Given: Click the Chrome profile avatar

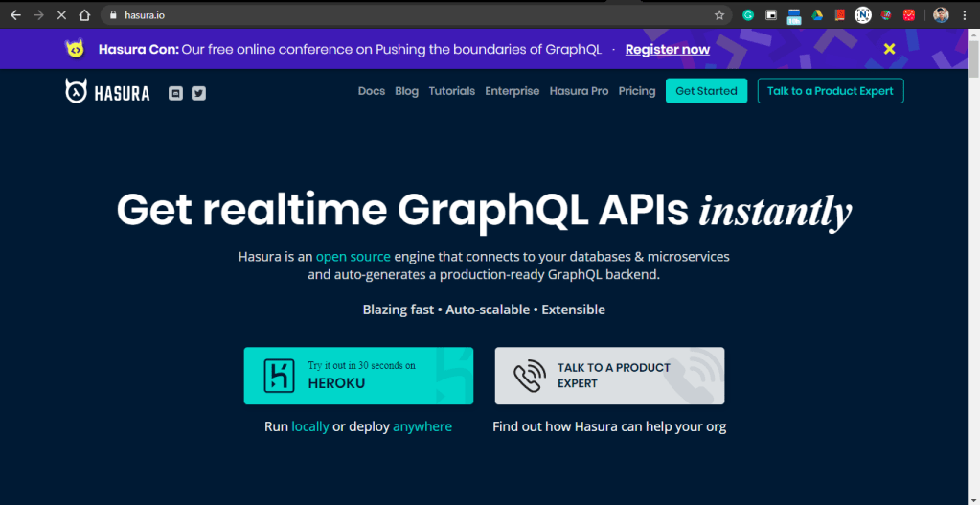Looking at the screenshot, I should click(x=941, y=15).
